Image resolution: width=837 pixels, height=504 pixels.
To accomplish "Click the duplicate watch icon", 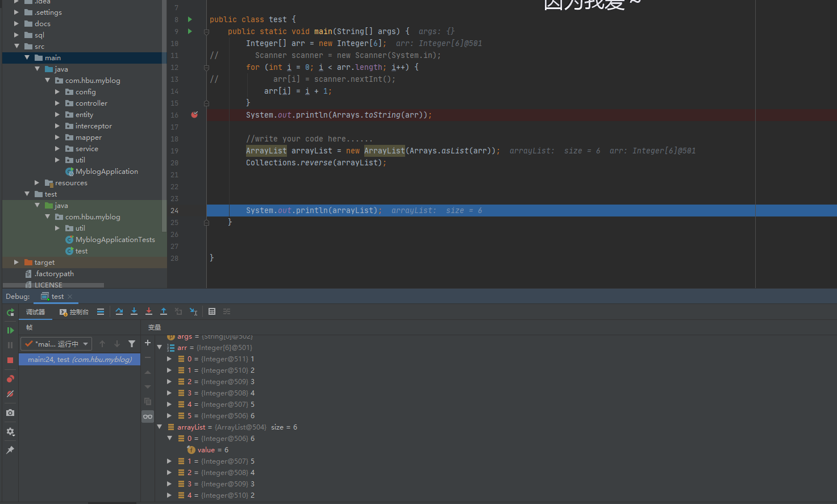I will pos(148,402).
